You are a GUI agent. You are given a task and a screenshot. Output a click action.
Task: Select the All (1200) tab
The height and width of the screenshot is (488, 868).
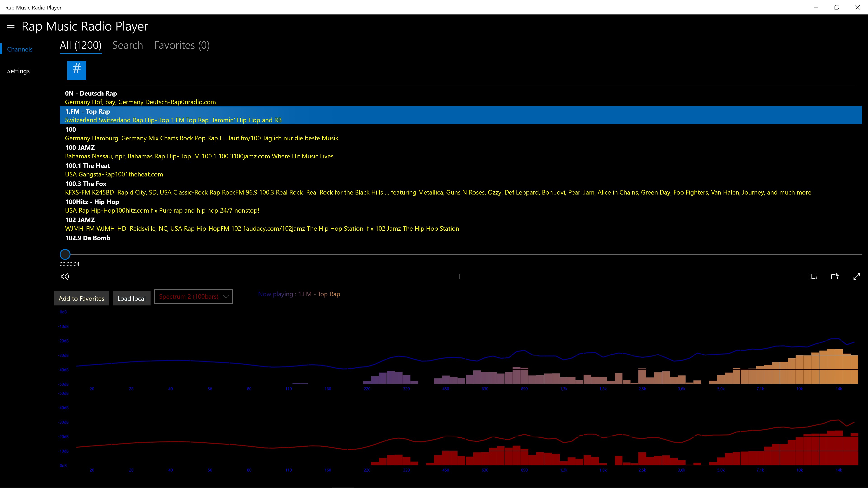tap(80, 45)
